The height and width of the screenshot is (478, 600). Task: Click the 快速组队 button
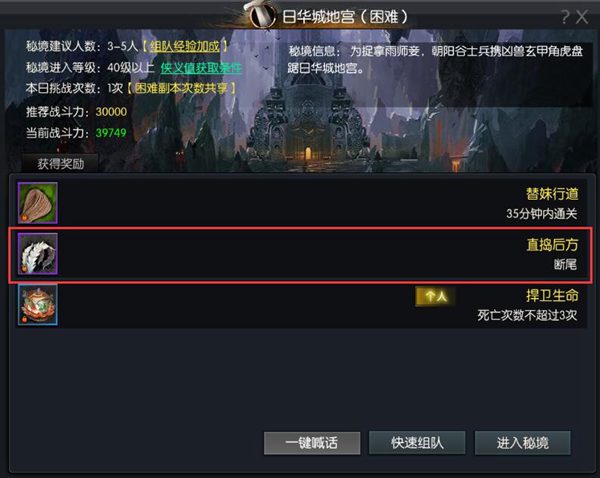pos(417,443)
